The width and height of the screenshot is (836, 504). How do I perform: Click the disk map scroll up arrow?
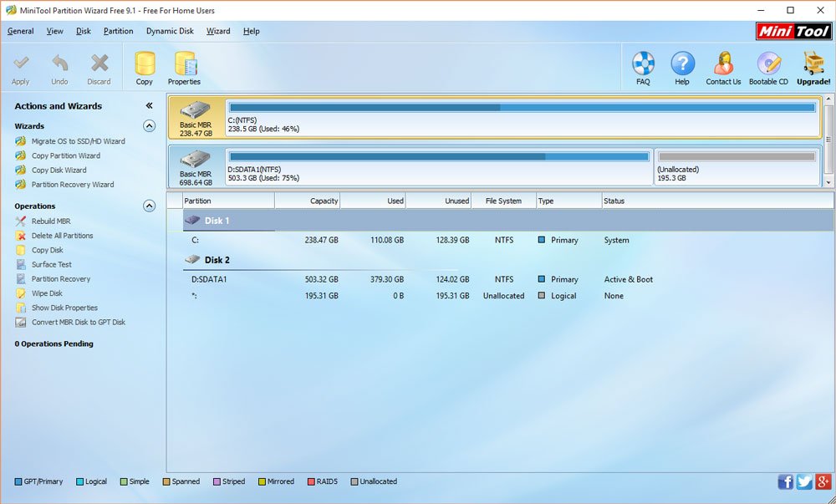pyautogui.click(x=829, y=99)
